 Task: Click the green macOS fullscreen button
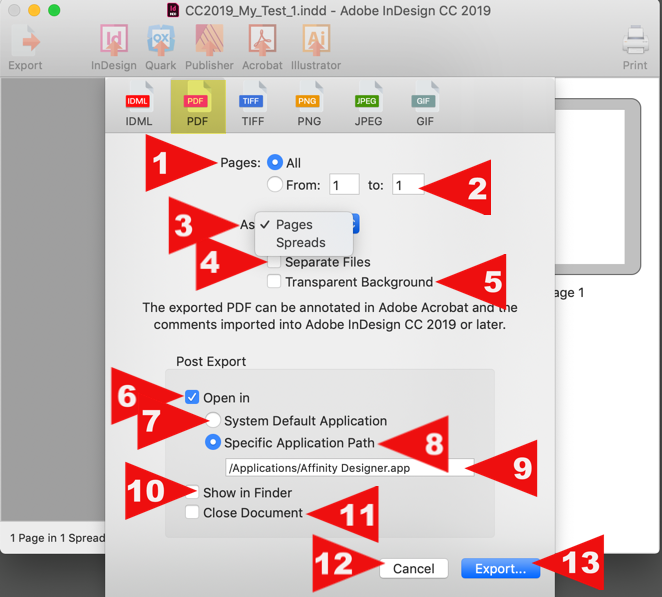[x=54, y=10]
